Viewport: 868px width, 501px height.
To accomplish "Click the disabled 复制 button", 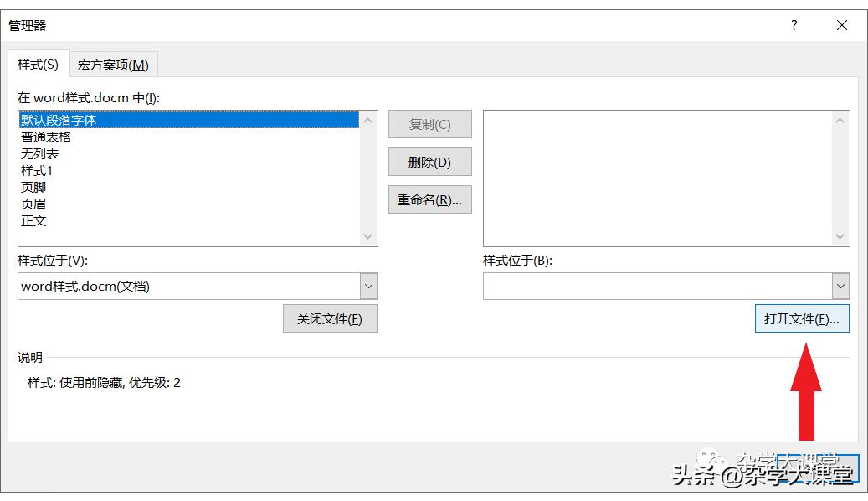I will (x=429, y=123).
